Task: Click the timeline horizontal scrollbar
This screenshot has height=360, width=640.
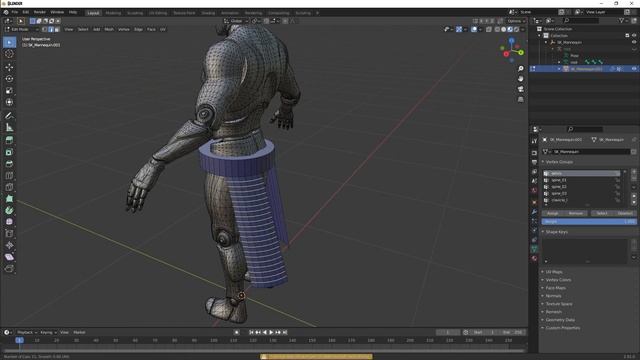Action: pyautogui.click(x=264, y=350)
